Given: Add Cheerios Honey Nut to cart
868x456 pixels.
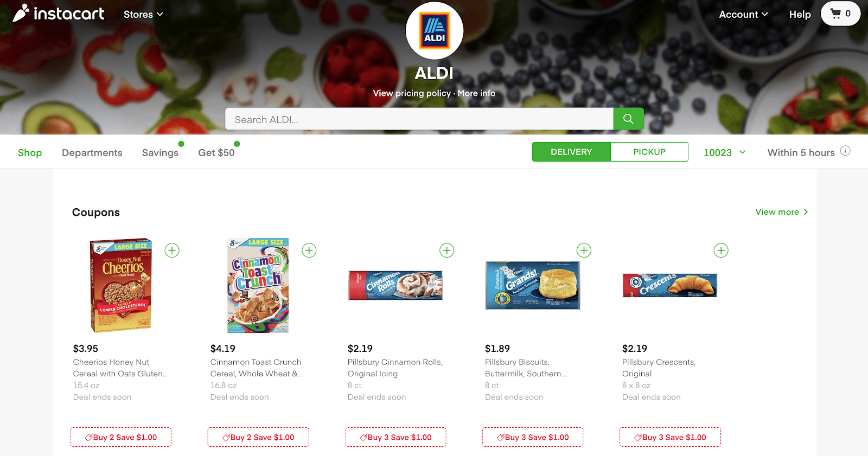Looking at the screenshot, I should pos(172,251).
